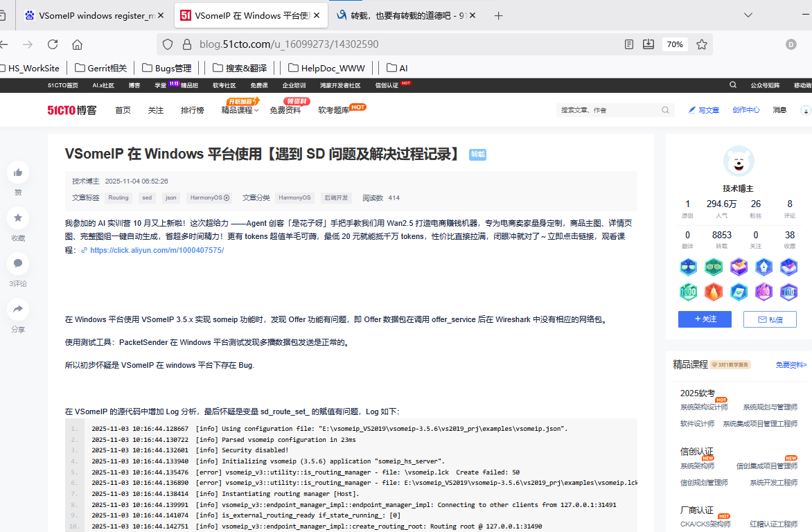Viewport: 812px width, 532px height.
Task: Select 首页 in the blog navigation menu
Action: 123,109
